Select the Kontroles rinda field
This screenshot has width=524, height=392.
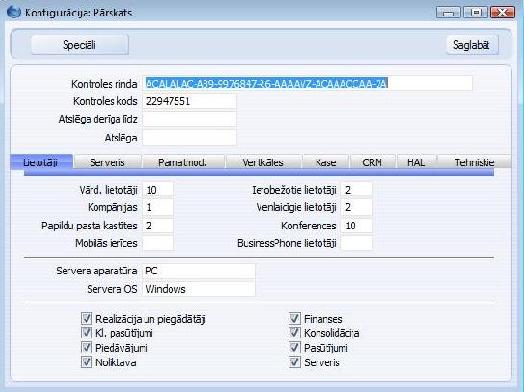coord(307,83)
